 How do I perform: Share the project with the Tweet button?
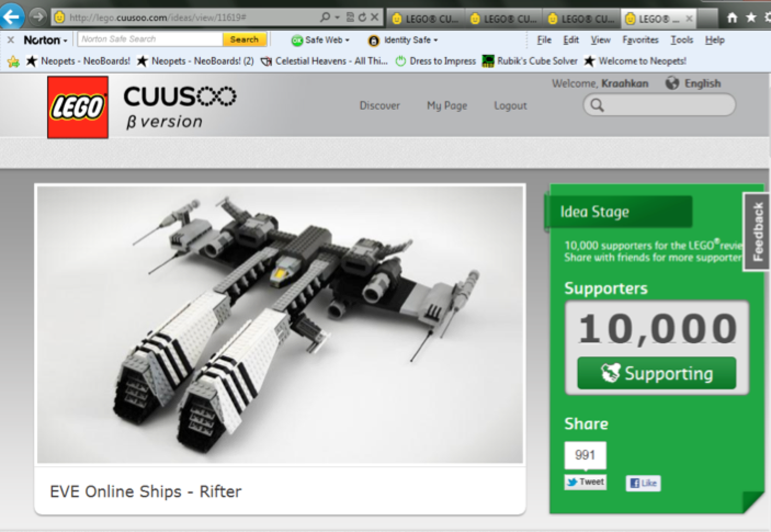tap(585, 482)
